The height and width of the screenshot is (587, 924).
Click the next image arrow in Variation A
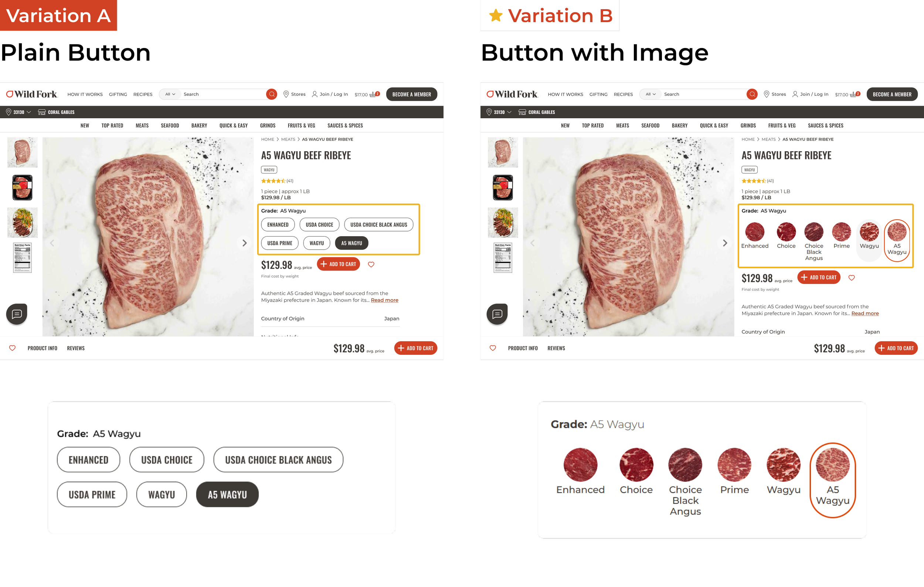coord(244,243)
